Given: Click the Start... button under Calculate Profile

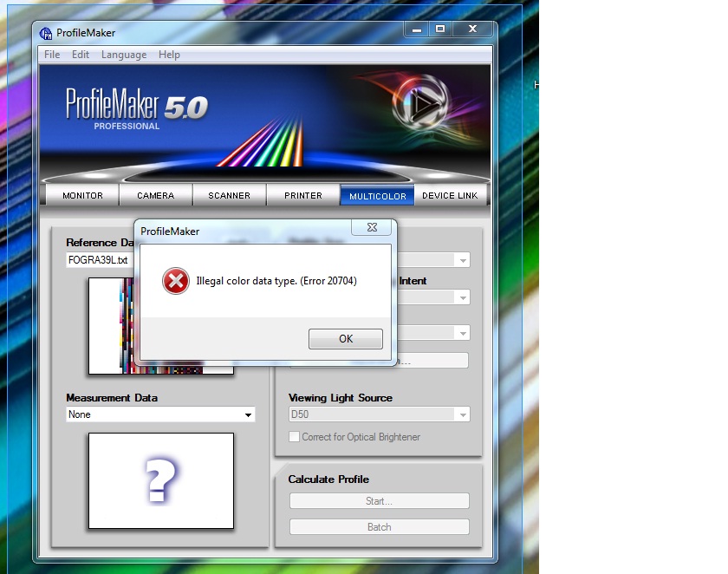Looking at the screenshot, I should click(x=380, y=501).
